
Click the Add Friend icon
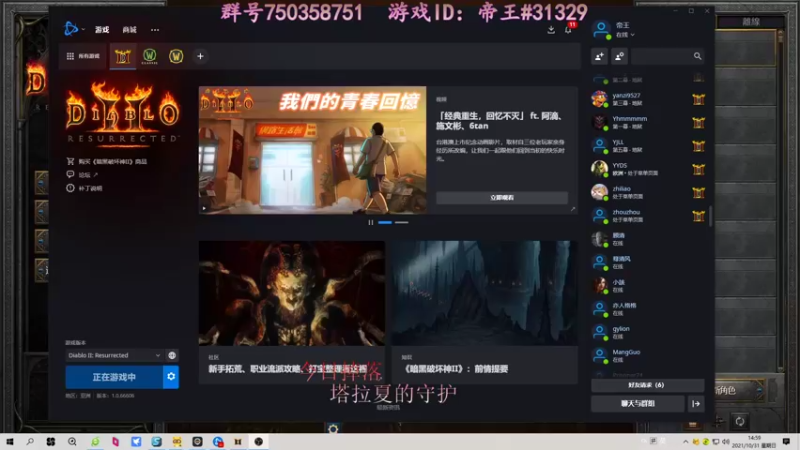[599, 56]
